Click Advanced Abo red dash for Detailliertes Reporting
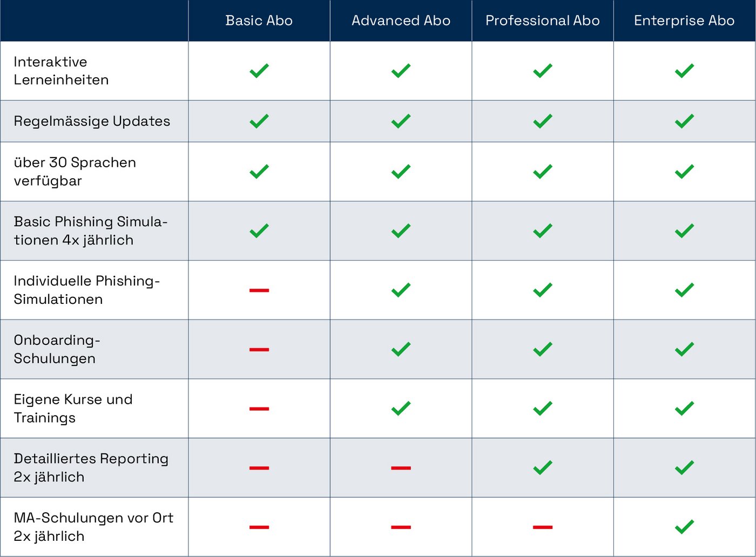Viewport: 756px width, 557px height. [401, 468]
